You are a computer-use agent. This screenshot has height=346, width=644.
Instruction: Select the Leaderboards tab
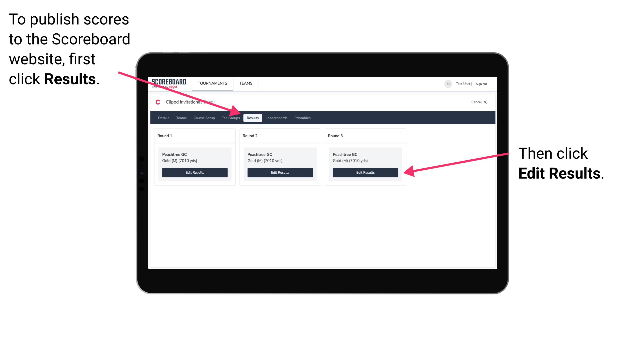277,118
